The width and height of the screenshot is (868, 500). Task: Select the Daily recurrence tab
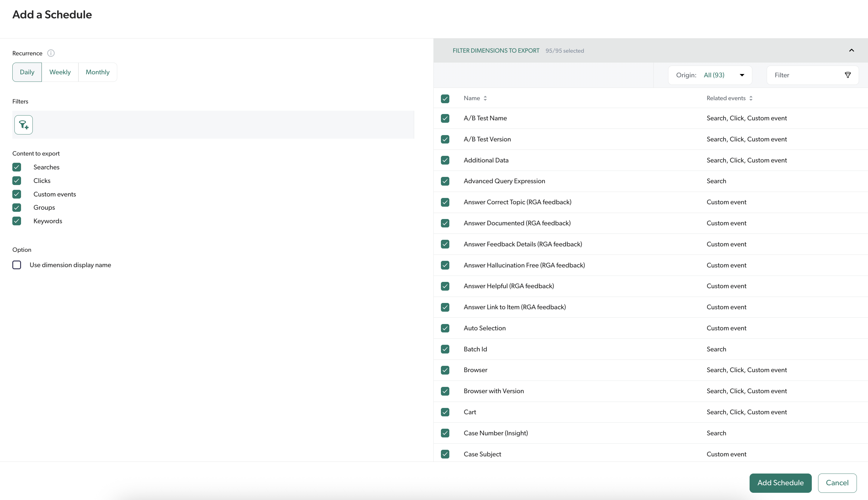[27, 72]
